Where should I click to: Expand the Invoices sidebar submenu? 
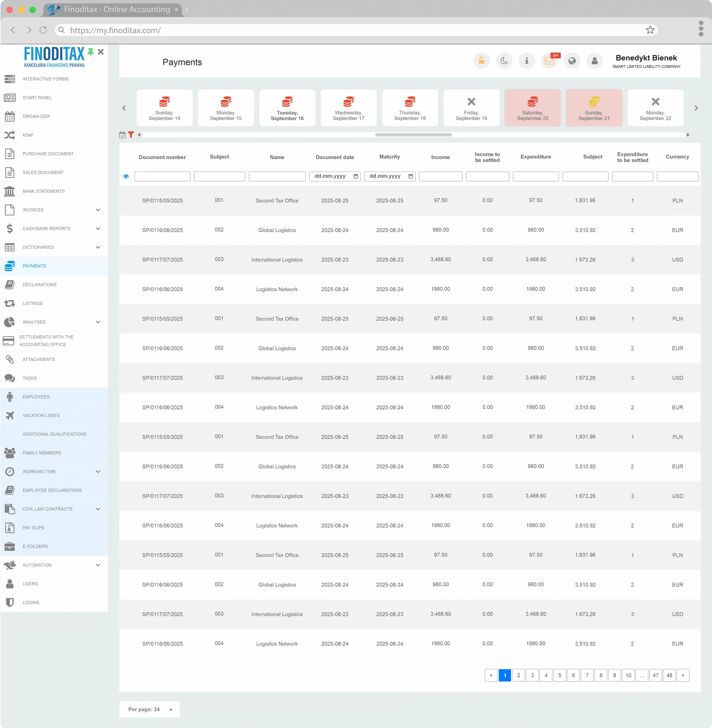pyautogui.click(x=98, y=210)
